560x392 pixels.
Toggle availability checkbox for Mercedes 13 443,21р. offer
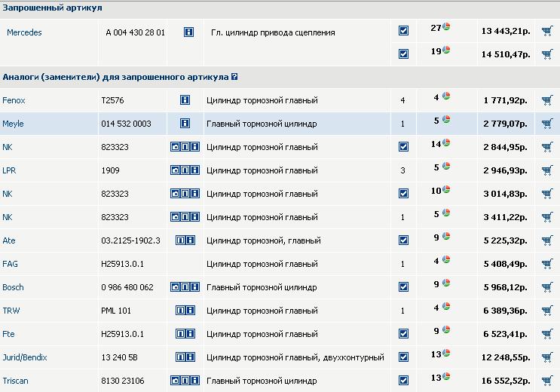(x=403, y=31)
